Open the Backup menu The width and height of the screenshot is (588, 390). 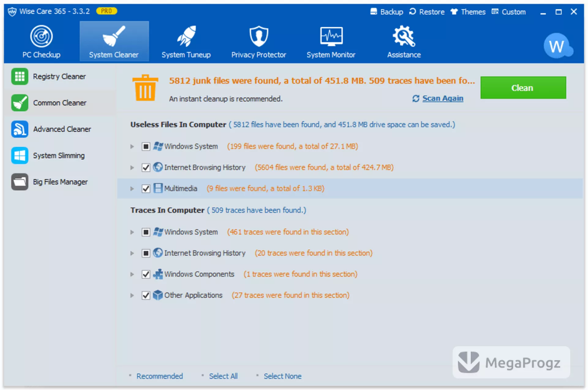coord(386,12)
